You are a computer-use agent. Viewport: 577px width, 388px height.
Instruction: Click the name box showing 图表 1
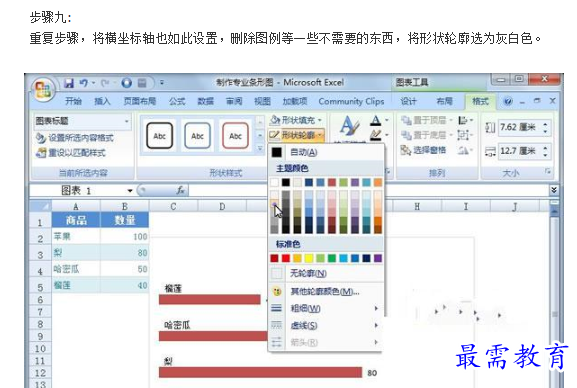click(x=78, y=190)
